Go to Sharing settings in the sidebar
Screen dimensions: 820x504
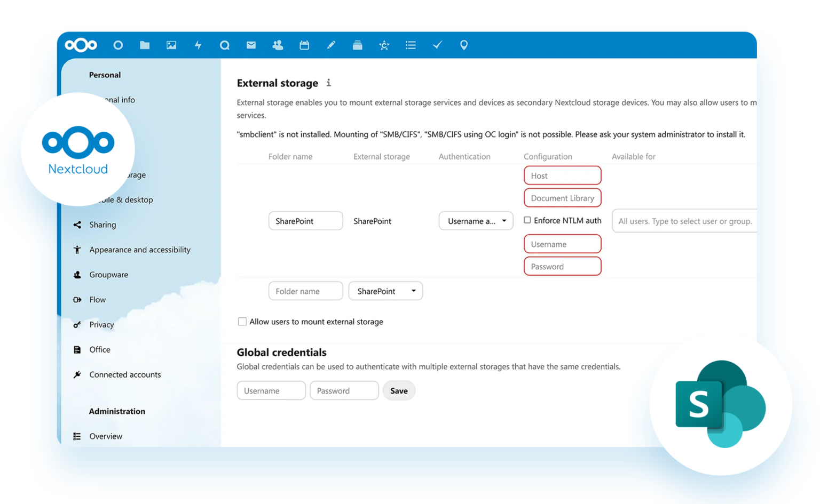102,225
